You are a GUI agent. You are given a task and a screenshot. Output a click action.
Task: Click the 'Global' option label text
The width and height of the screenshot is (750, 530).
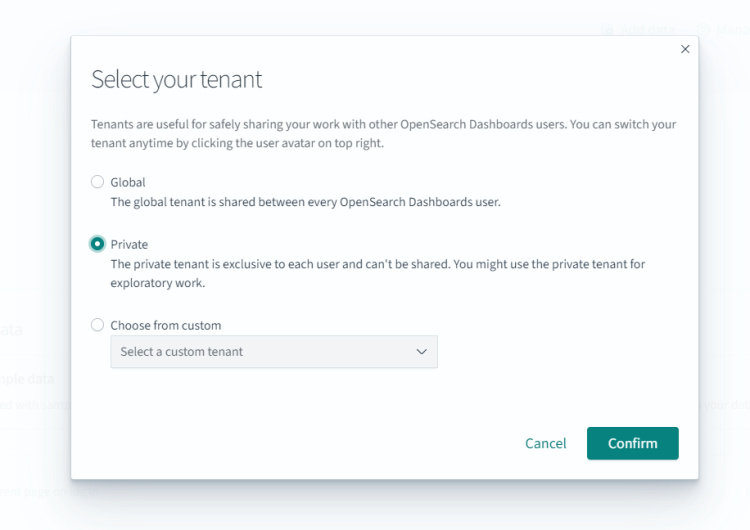pos(128,182)
